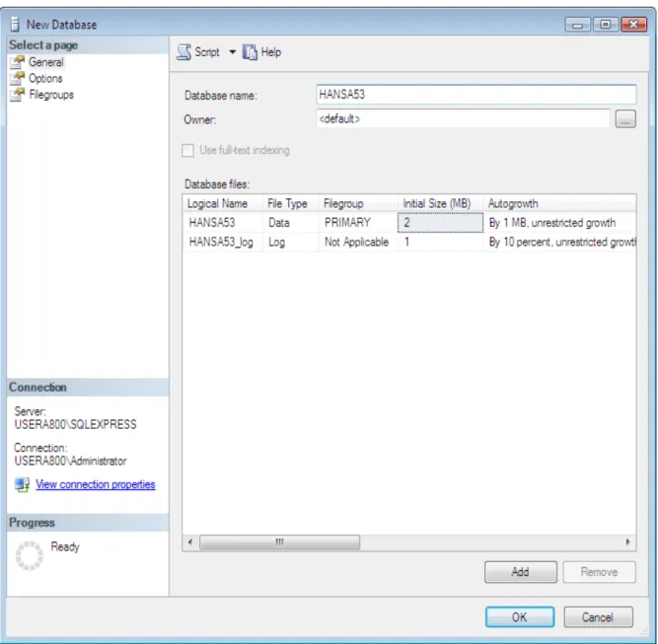Select the HANSA53 logical name cell
The height and width of the screenshot is (644, 658).
[x=222, y=222]
